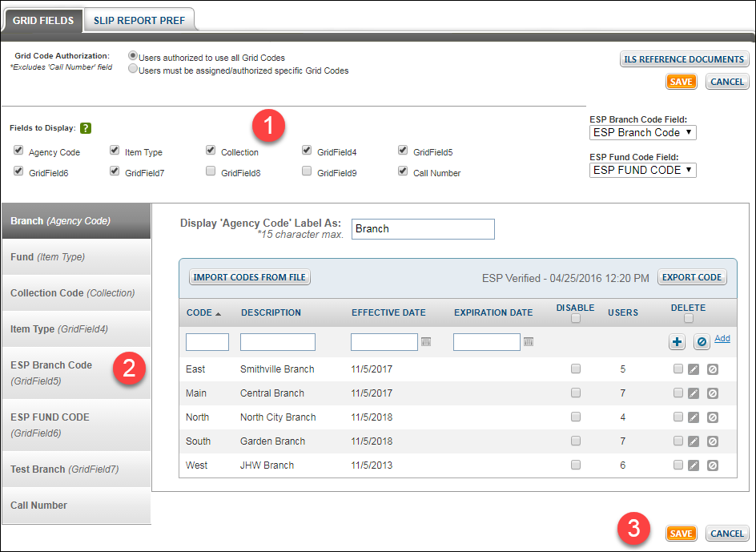This screenshot has height=552, width=756.
Task: Click inside the Display Agency Code label field
Action: click(x=423, y=229)
